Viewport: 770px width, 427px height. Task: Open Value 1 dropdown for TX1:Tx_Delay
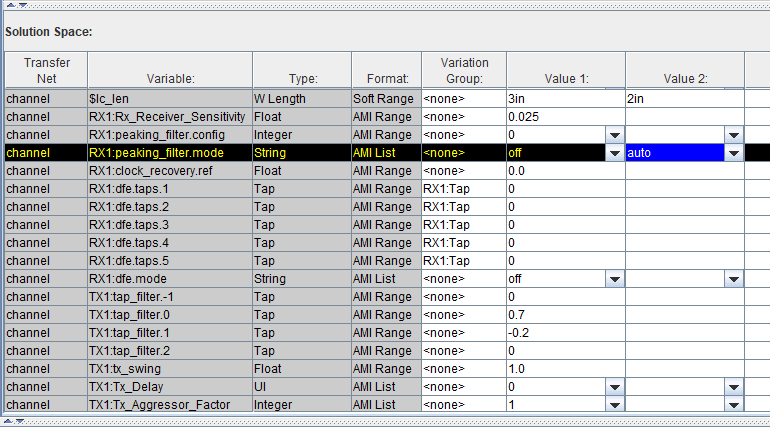[x=615, y=387]
